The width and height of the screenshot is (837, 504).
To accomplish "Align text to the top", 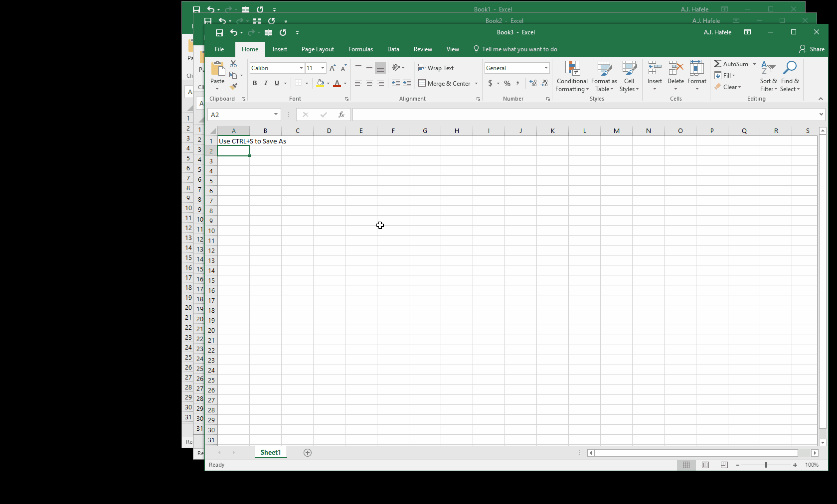I will tap(358, 68).
